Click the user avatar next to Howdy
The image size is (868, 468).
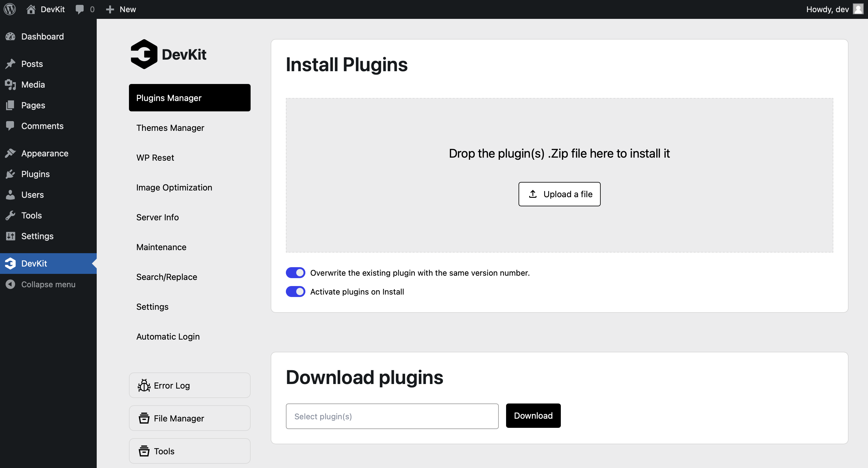tap(858, 9)
